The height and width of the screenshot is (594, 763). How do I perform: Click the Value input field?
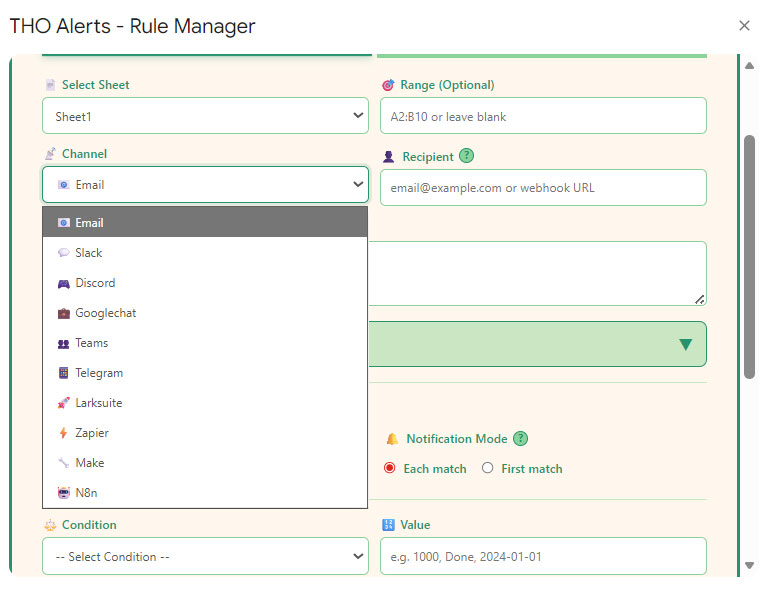[543, 556]
